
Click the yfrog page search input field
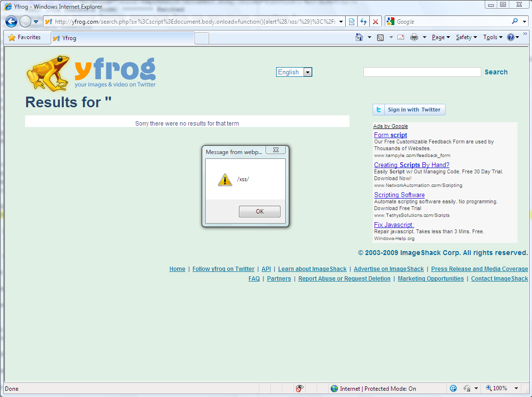422,72
